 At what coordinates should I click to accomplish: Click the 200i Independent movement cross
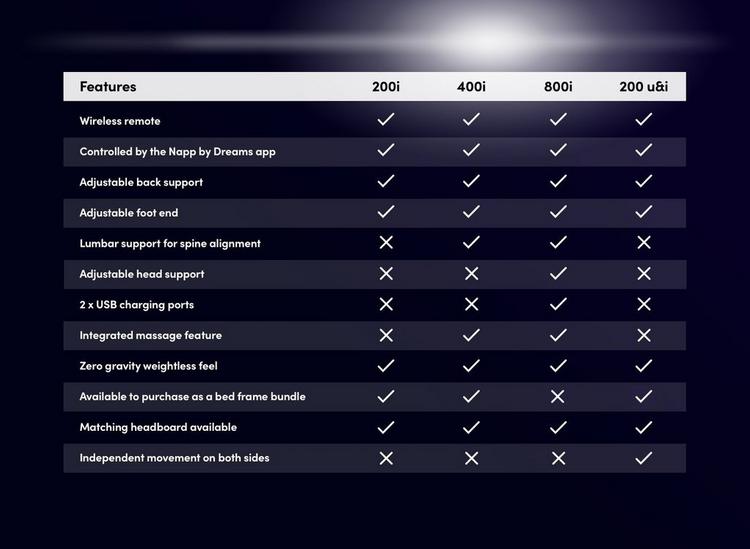point(386,458)
